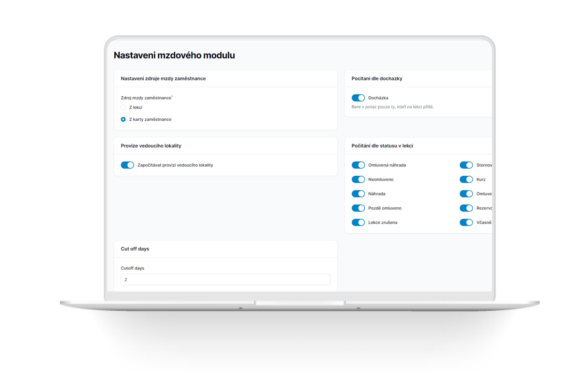Select the 'Z lekcí' radio option
This screenshot has height=372, width=588.
click(x=123, y=107)
